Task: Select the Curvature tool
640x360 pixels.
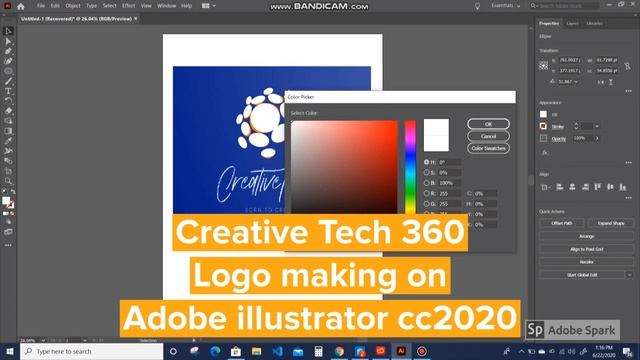Action: 8,61
